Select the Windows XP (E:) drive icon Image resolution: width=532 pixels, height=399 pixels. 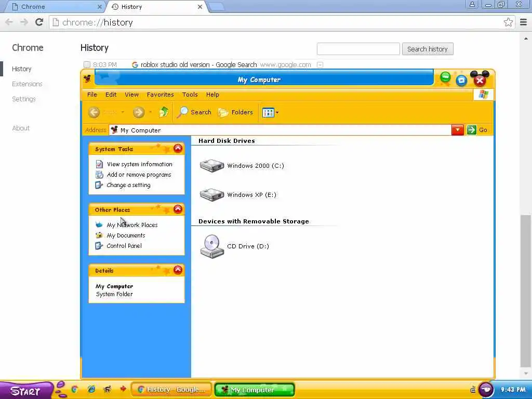click(x=212, y=195)
